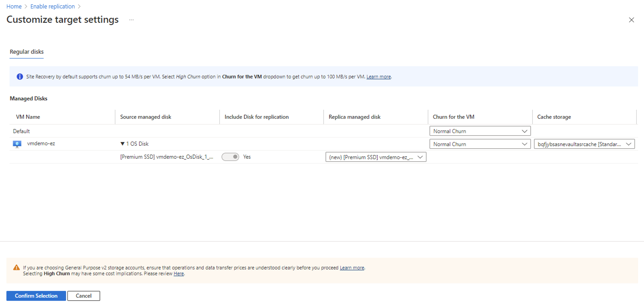Click the vmdemo-ez virtual machine icon

(17, 143)
